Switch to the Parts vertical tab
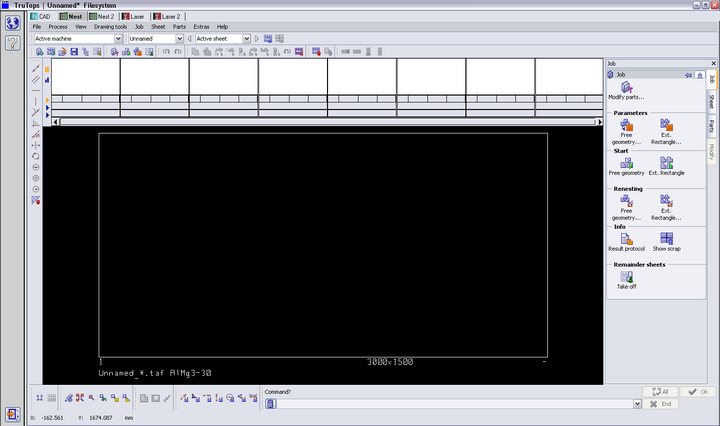 click(x=711, y=125)
